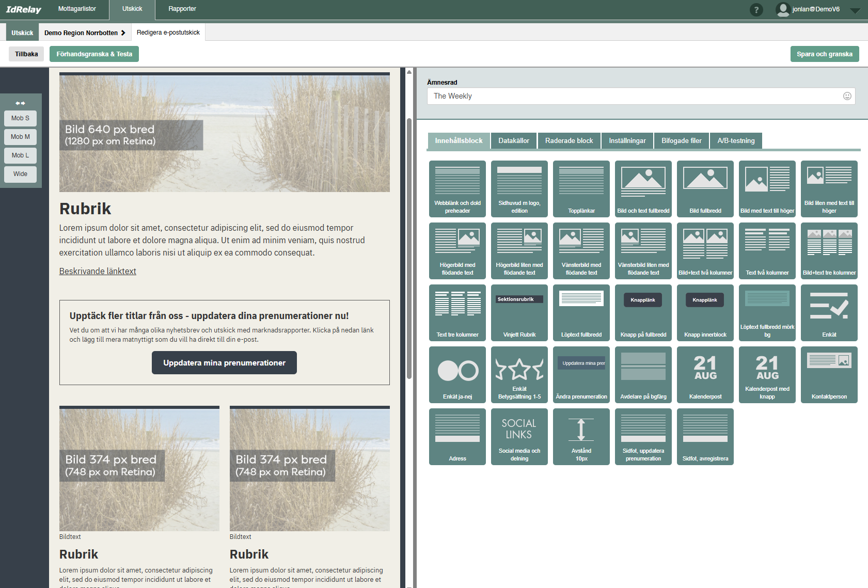
Task: Insert the Social media och delning block
Action: [519, 436]
